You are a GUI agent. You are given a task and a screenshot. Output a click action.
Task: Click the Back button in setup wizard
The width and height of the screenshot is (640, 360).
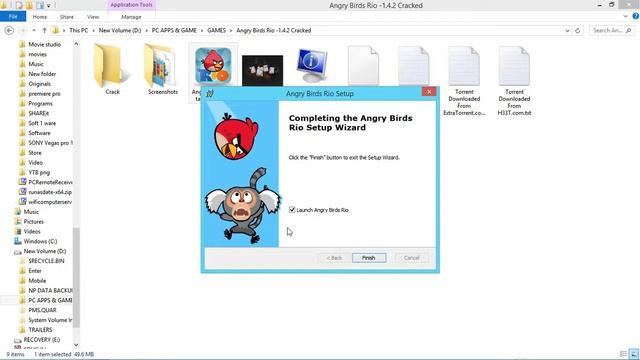point(334,258)
